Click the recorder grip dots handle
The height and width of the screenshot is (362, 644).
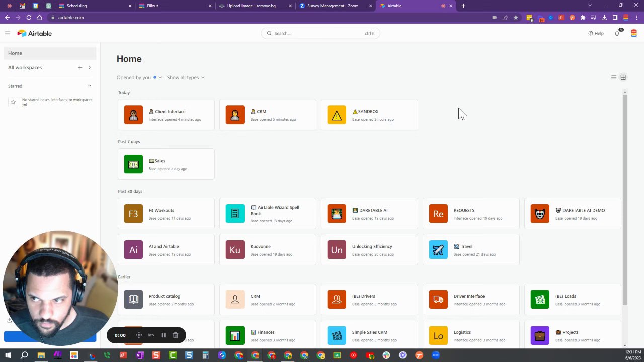(139, 335)
